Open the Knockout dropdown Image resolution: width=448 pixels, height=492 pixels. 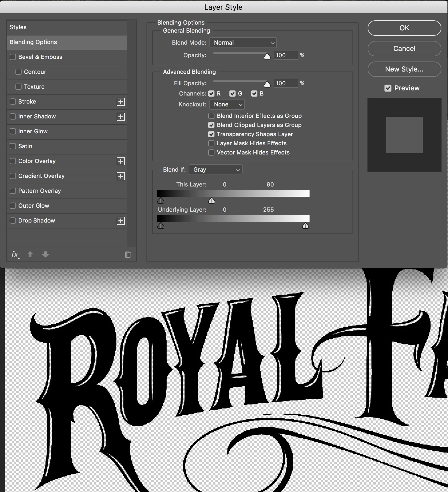(x=227, y=104)
